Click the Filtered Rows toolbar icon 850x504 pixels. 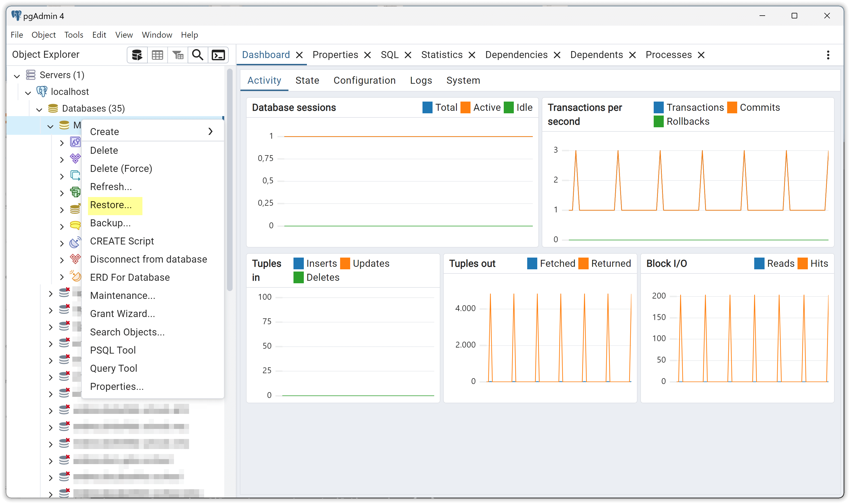pyautogui.click(x=178, y=55)
